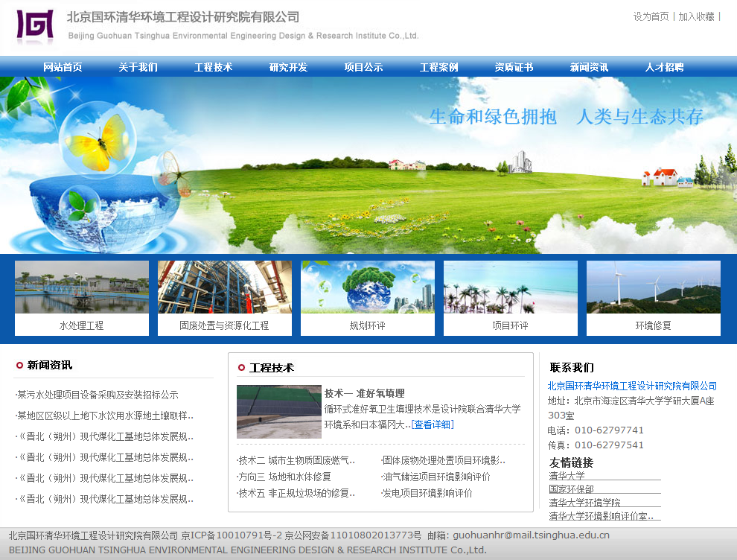Open 清华大学环境学院 friendly link
Screen dimensions: 737x560
coord(584,503)
